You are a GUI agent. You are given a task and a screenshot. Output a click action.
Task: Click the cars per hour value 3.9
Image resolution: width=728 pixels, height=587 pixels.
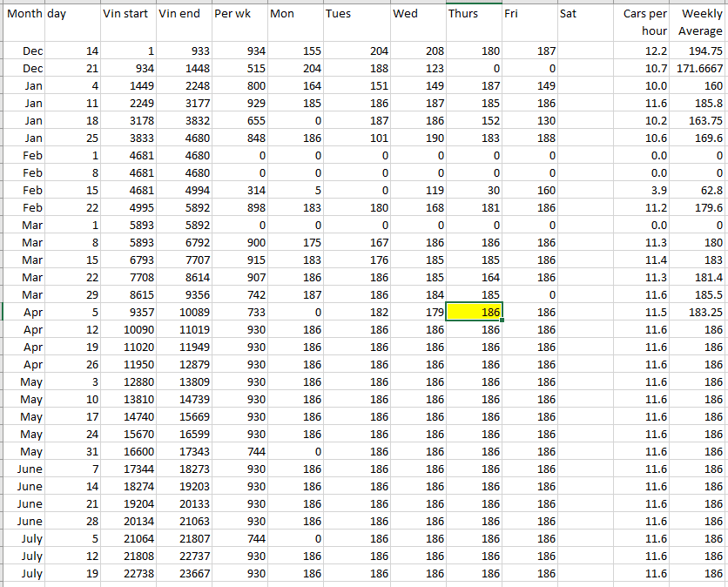coord(644,190)
